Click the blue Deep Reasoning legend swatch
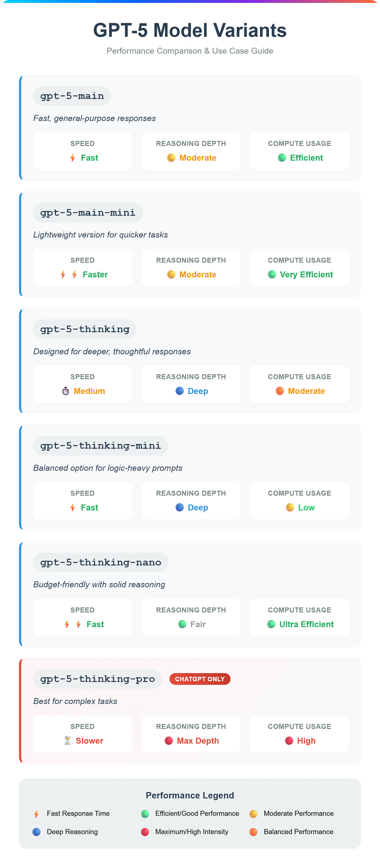 [37, 832]
